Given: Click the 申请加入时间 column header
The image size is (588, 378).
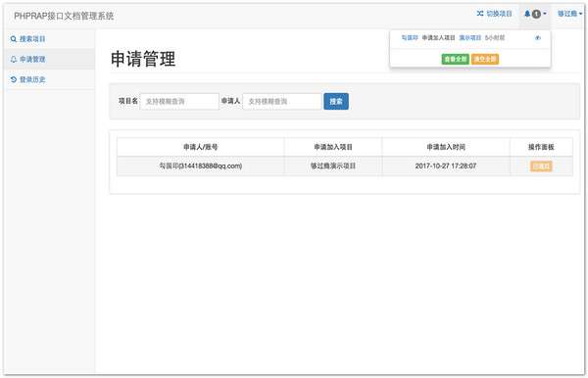Looking at the screenshot, I should (446, 147).
